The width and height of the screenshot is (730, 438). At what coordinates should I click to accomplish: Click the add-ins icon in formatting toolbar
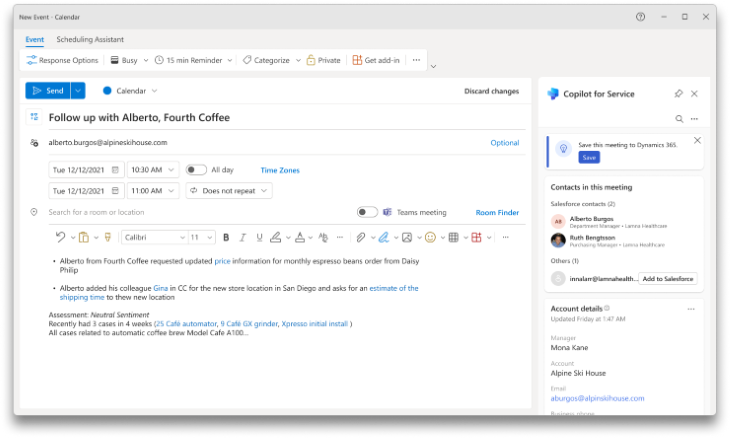(476, 237)
